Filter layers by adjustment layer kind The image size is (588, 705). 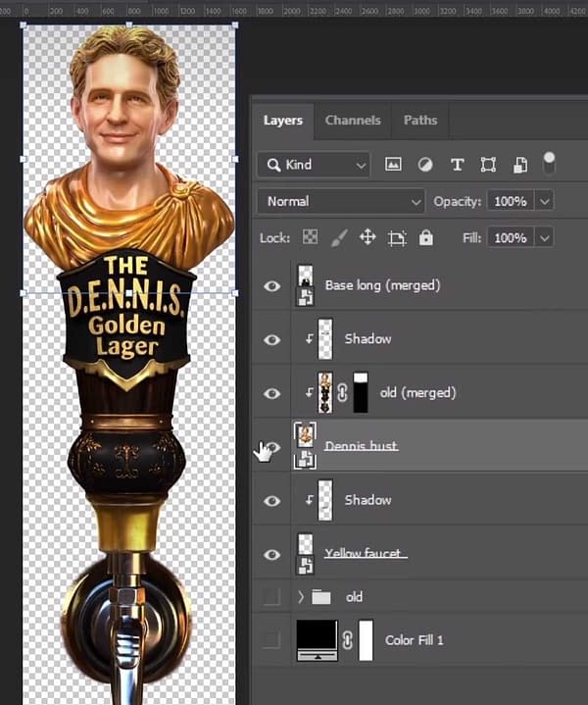(424, 165)
